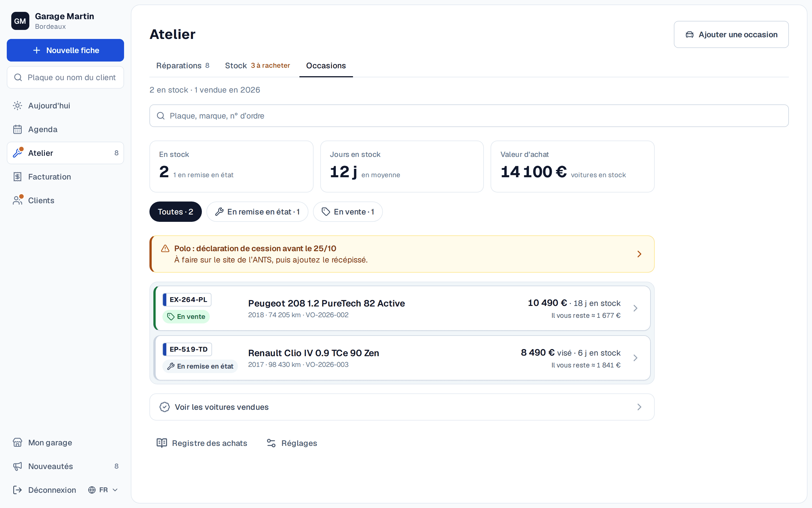Filter by En vente · 1
Screen dimensions: 812x508
(348, 212)
